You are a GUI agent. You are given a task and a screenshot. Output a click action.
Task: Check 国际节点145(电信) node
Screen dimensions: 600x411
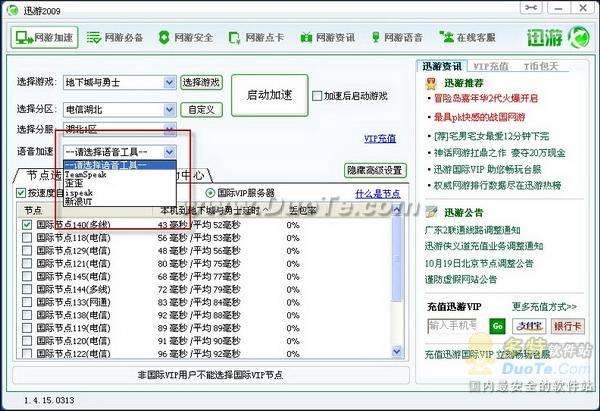[26, 276]
